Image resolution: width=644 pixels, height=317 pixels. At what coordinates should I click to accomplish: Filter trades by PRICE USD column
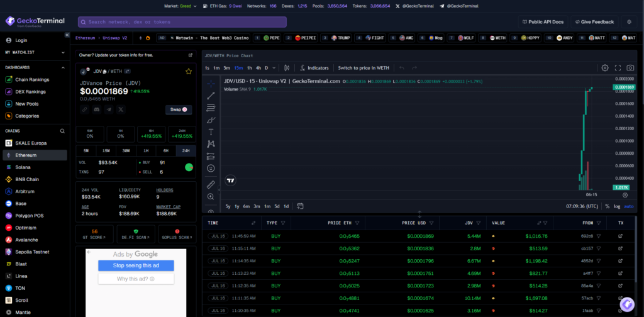pyautogui.click(x=431, y=223)
